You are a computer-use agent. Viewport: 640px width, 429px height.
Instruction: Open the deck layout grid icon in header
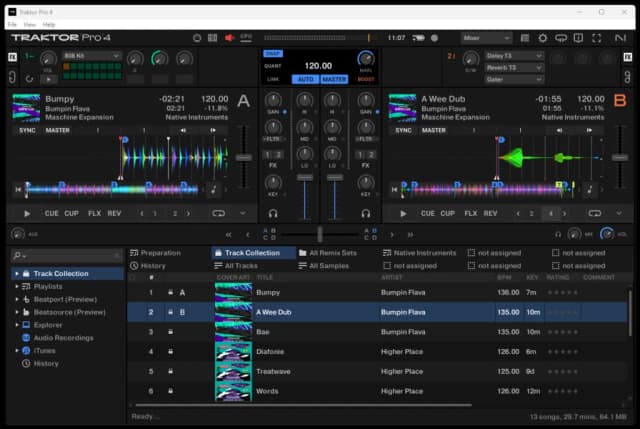coord(213,38)
